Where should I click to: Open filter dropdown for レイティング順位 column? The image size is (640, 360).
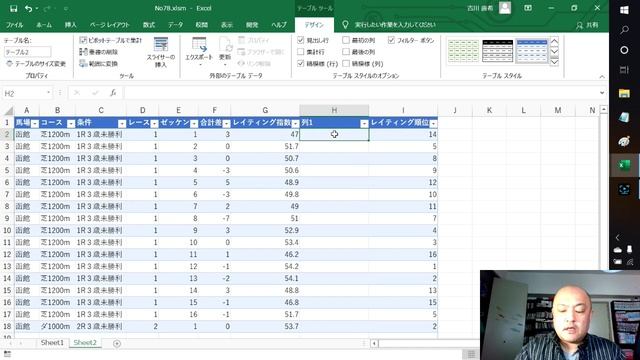[433, 123]
